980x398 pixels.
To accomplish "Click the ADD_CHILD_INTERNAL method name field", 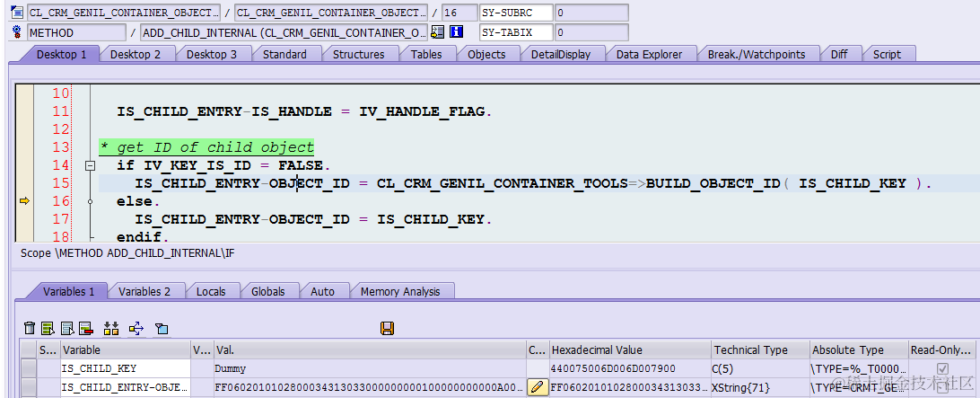I will [x=284, y=32].
